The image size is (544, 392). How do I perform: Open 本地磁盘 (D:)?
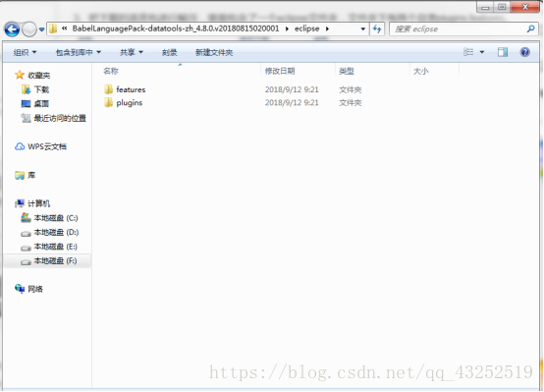point(56,232)
